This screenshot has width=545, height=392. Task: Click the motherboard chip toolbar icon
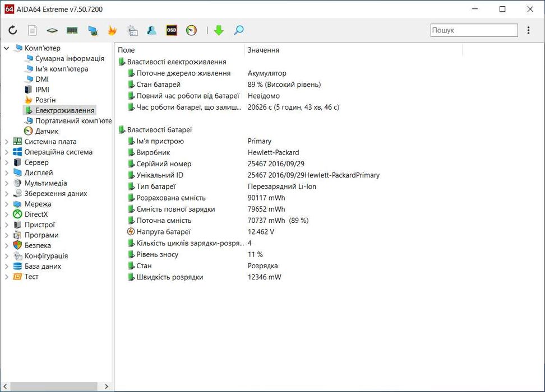[52, 31]
